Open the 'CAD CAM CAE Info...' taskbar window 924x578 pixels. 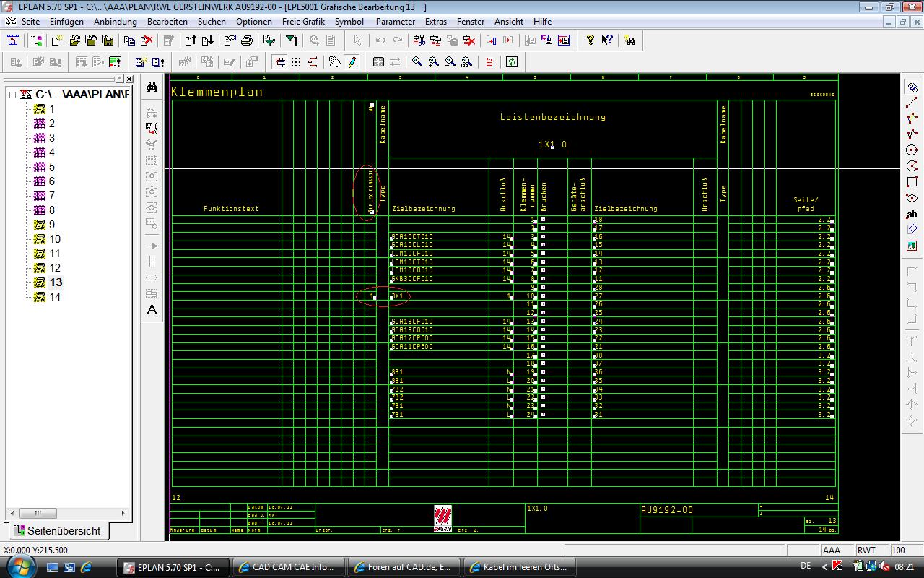coord(289,567)
